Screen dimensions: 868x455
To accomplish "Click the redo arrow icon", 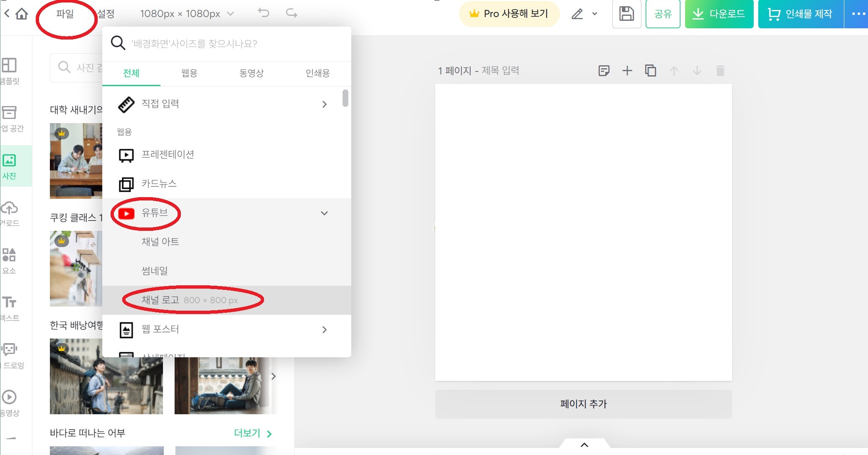I will click(x=291, y=13).
